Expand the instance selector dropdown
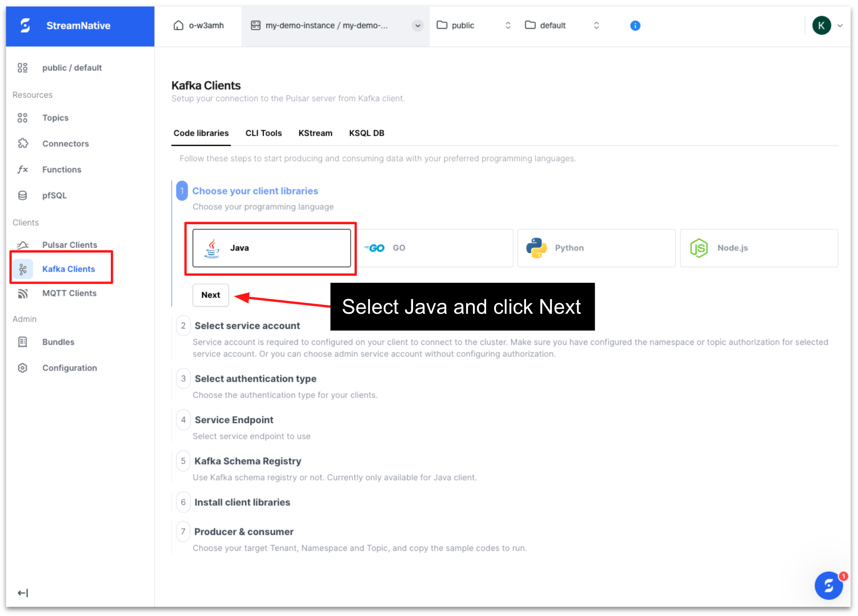Image resolution: width=858 pixels, height=616 pixels. (417, 25)
